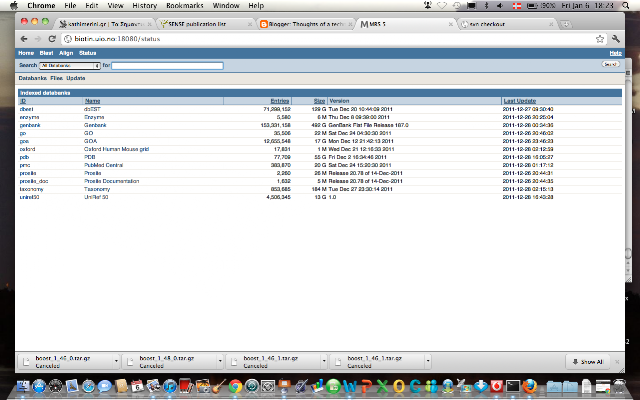Open the taxonomy databank link

pyautogui.click(x=31, y=189)
